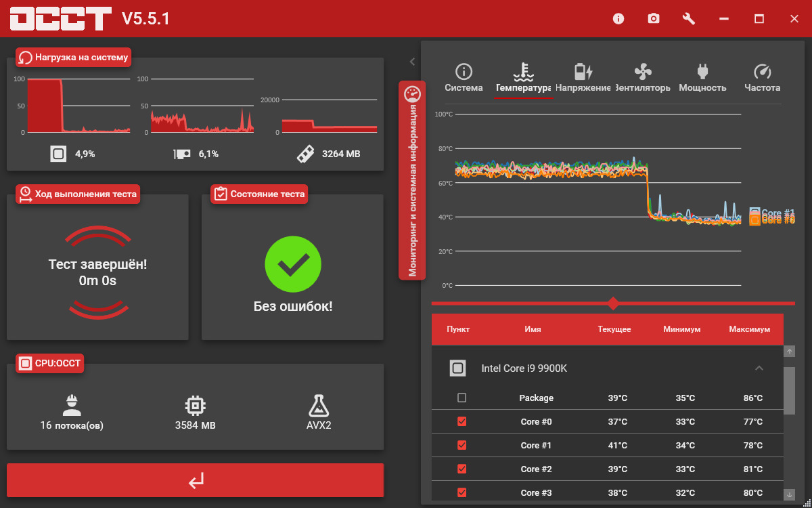812x508 pixels.
Task: Open the vertical Мониторинг и системная информация tab
Action: [412, 180]
